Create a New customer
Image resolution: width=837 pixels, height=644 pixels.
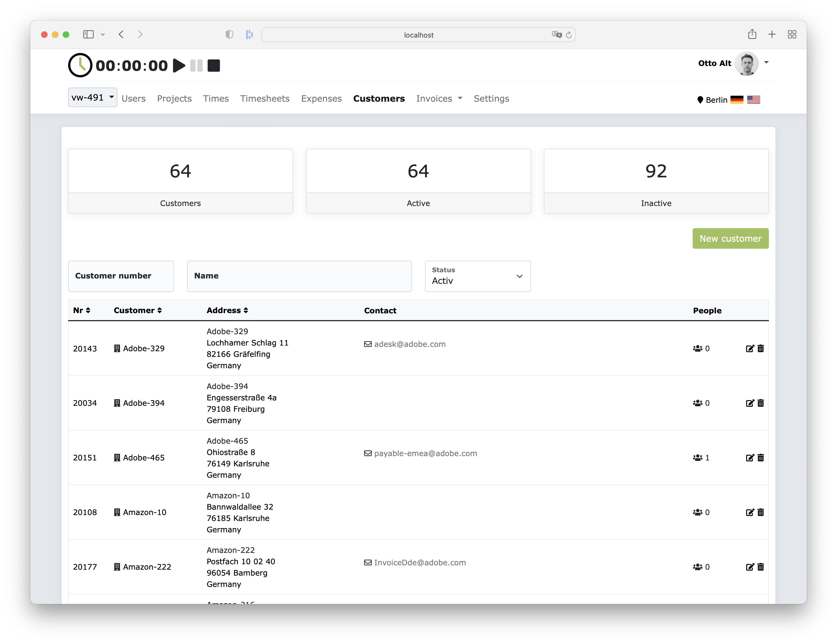730,238
